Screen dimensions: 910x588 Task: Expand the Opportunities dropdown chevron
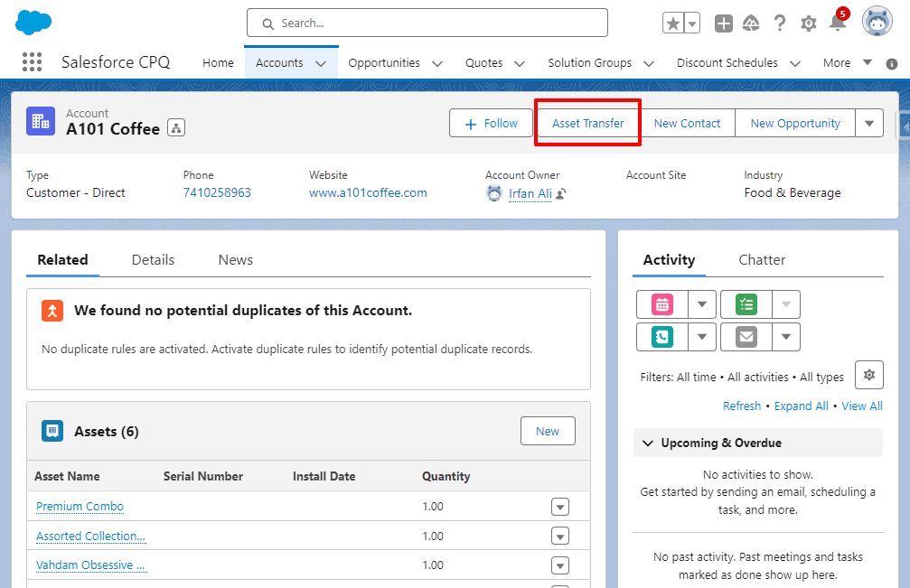437,63
